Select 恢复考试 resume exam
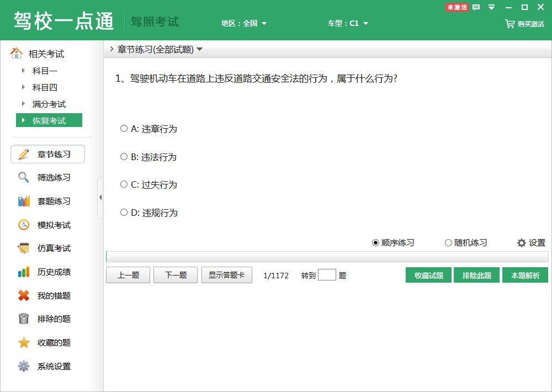The image size is (552, 392). click(x=49, y=120)
